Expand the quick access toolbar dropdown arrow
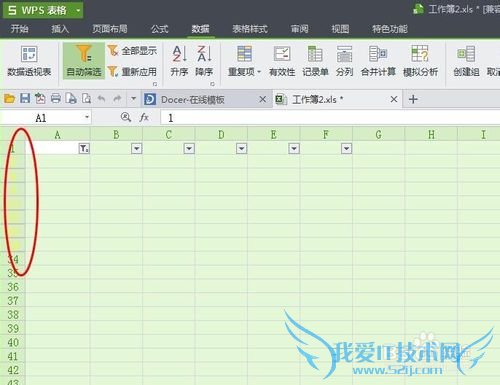The image size is (500, 385). pos(133,99)
